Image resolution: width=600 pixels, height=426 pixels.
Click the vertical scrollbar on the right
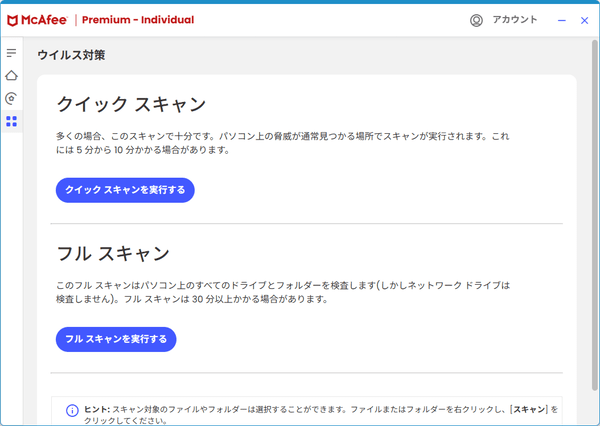(594, 215)
